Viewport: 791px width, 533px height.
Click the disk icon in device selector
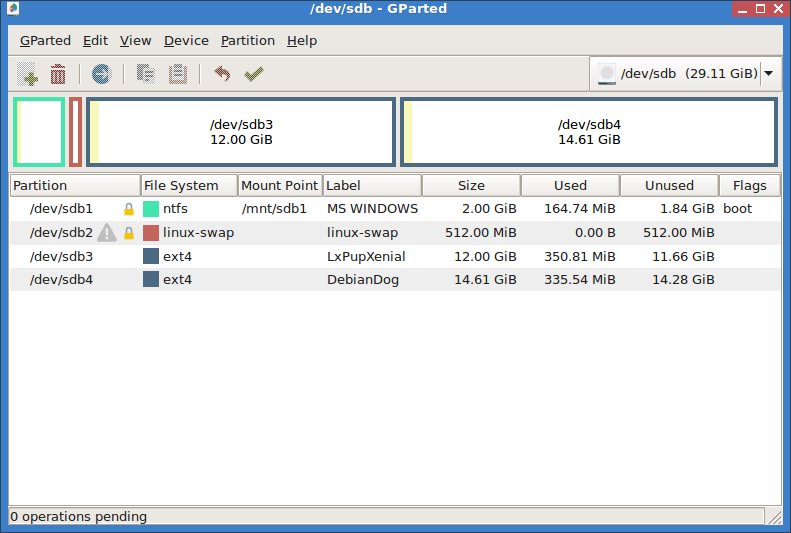(x=606, y=74)
